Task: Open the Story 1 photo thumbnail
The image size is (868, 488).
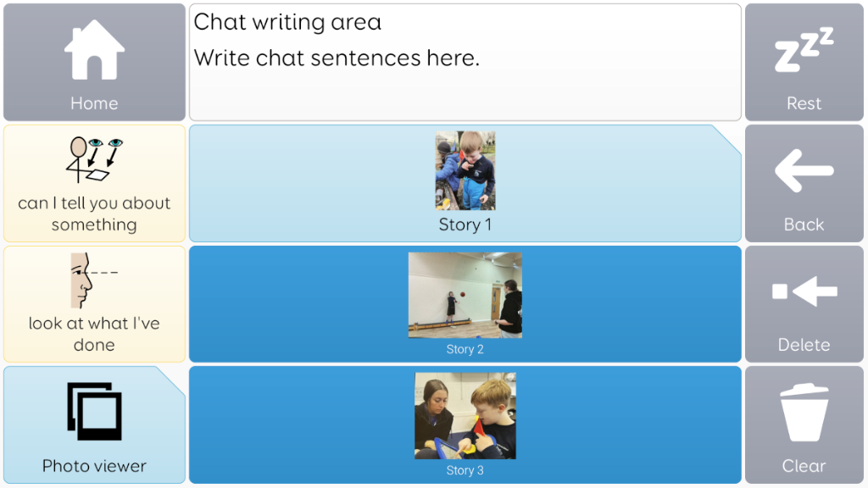Action: (465, 170)
